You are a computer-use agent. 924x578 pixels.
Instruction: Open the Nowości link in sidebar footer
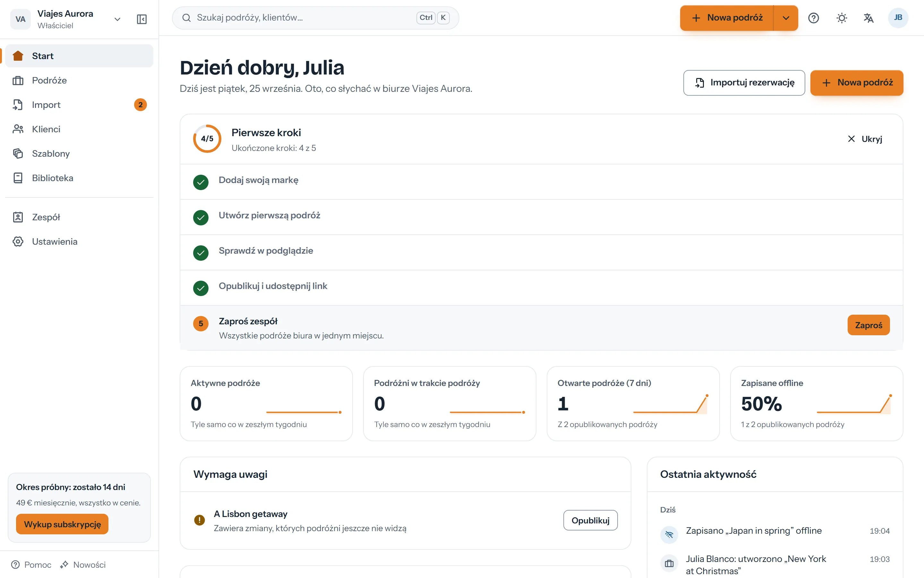(83, 565)
